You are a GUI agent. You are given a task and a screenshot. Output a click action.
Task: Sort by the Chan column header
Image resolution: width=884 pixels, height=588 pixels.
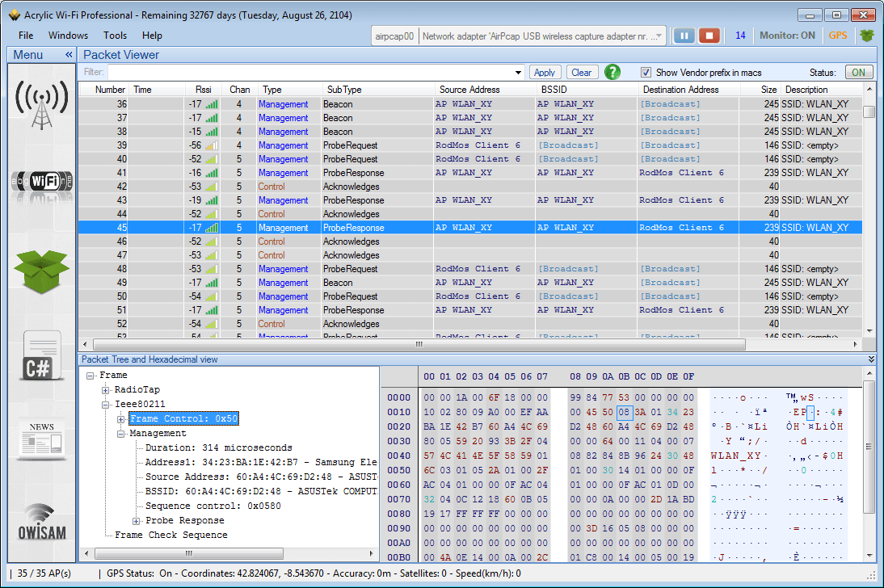[240, 90]
